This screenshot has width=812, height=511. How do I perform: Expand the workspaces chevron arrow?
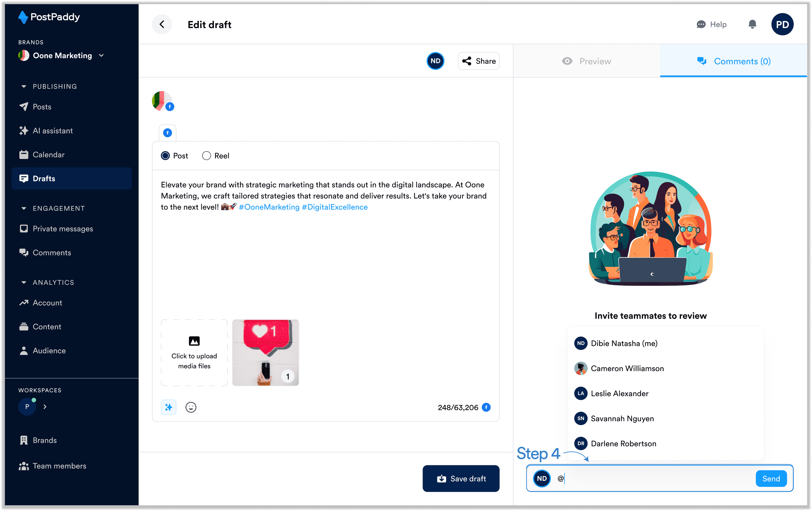45,407
